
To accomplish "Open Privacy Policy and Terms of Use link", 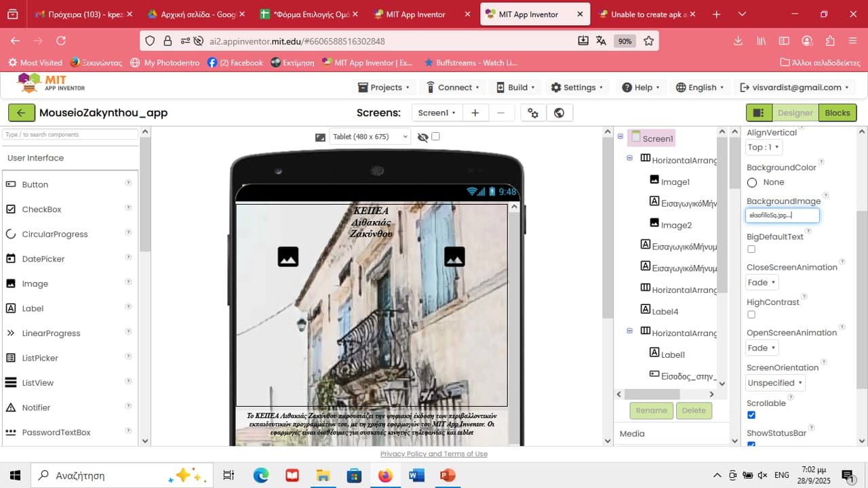I will pyautogui.click(x=434, y=454).
